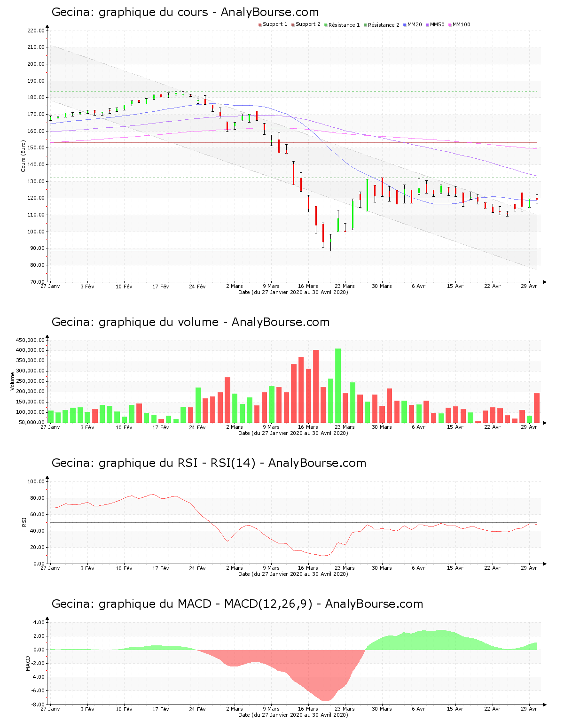Click the 70.00 price axis value
The image size is (564, 728).
37,282
